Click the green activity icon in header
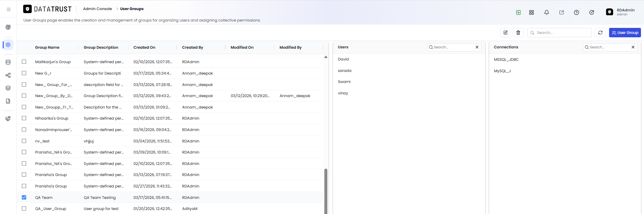Screen dimensions: 644x214 [x=518, y=12]
